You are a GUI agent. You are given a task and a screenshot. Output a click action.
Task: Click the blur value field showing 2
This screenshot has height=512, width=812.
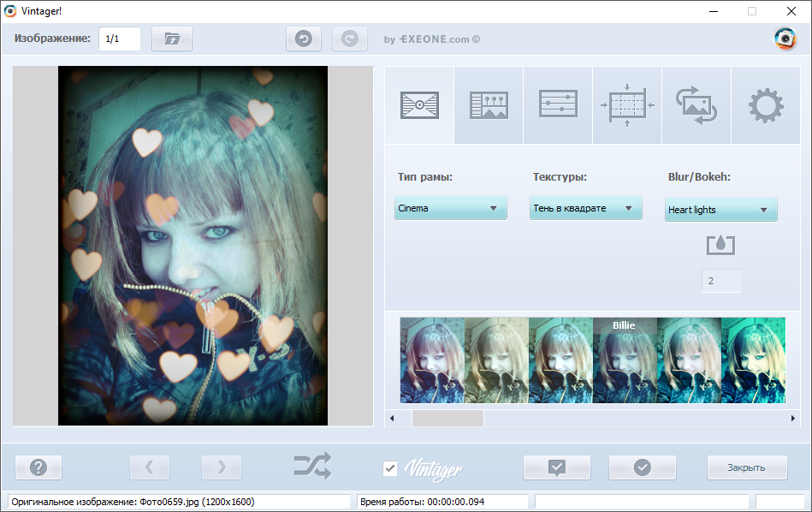tap(720, 281)
